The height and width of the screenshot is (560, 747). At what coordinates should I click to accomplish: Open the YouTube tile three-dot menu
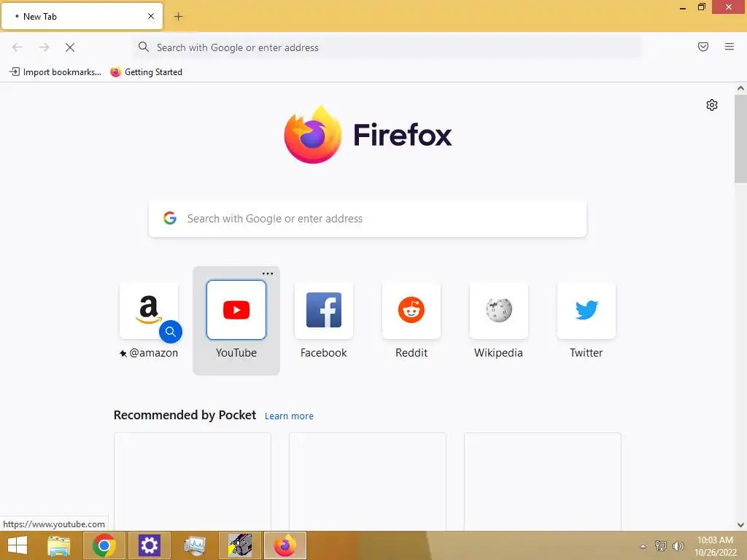pyautogui.click(x=268, y=273)
